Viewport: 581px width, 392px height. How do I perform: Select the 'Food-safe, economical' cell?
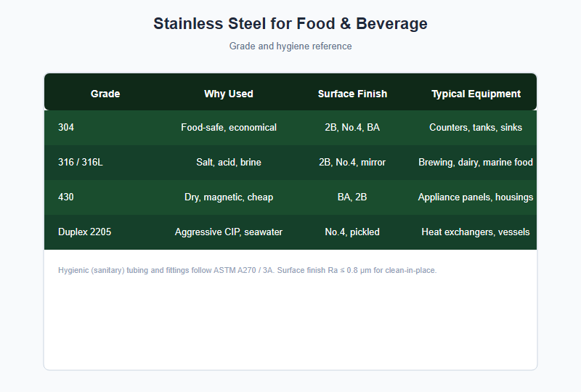[229, 128]
